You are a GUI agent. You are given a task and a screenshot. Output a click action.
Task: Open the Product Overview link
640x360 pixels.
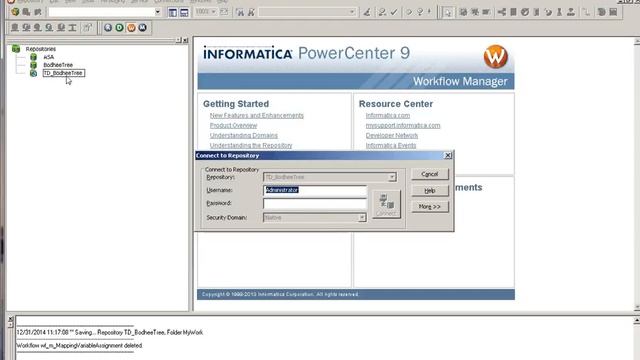pos(233,126)
